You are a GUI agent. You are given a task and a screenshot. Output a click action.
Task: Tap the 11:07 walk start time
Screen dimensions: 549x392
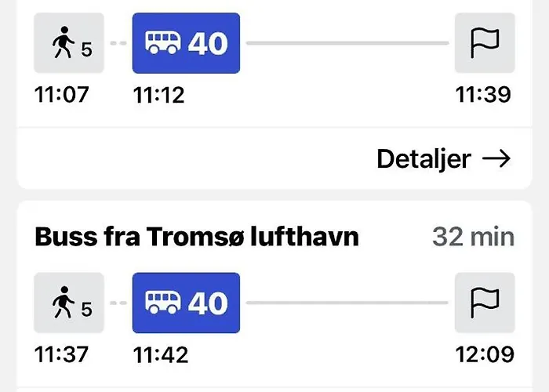pyautogui.click(x=63, y=95)
